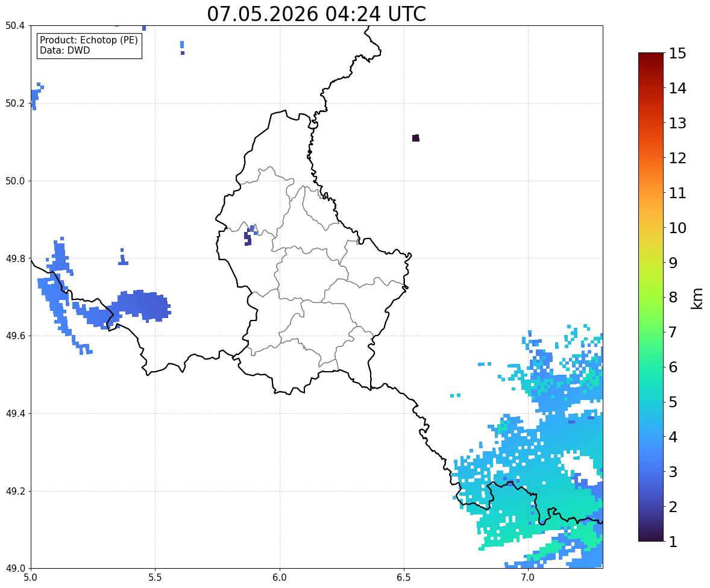Select the blue echo blob near 5.4°E, 49.7°N
710x588 pixels.
point(140,305)
